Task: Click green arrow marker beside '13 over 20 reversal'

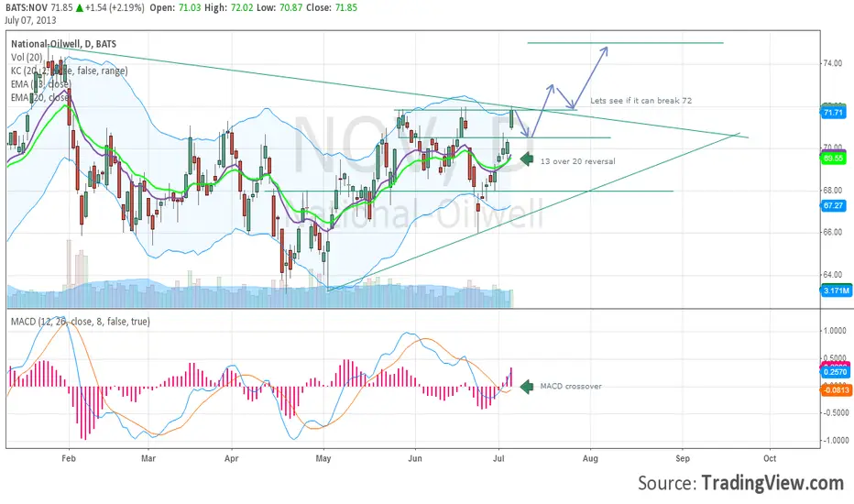Action: tap(527, 159)
